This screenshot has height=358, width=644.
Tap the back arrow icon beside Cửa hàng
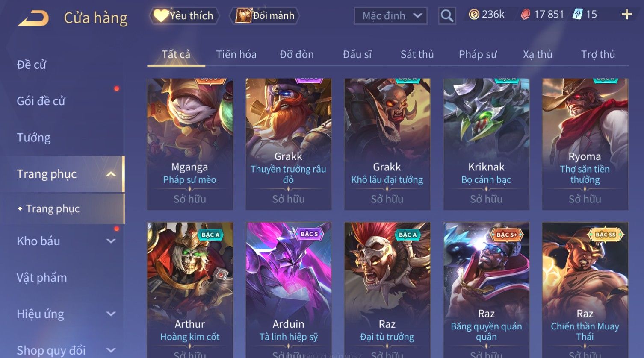[x=33, y=18]
